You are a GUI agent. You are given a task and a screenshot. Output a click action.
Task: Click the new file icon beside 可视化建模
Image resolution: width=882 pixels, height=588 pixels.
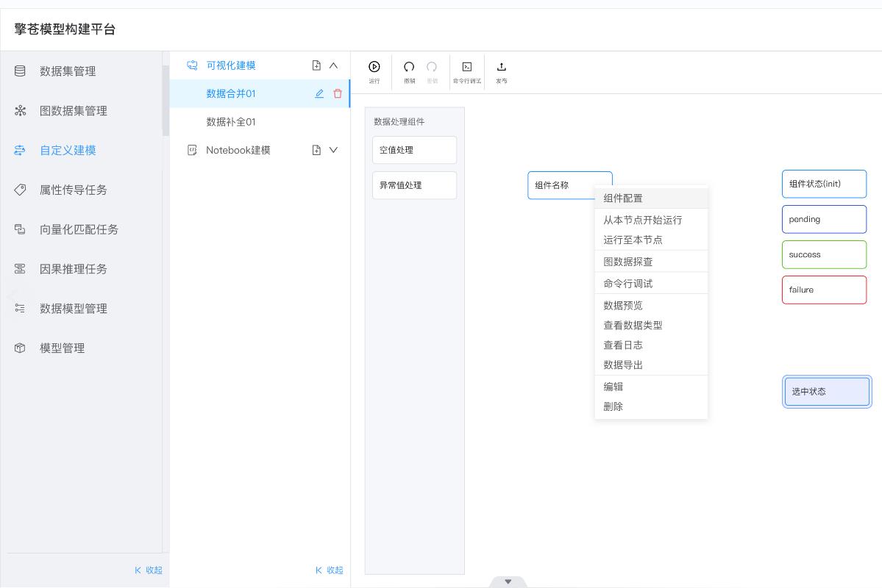[316, 65]
